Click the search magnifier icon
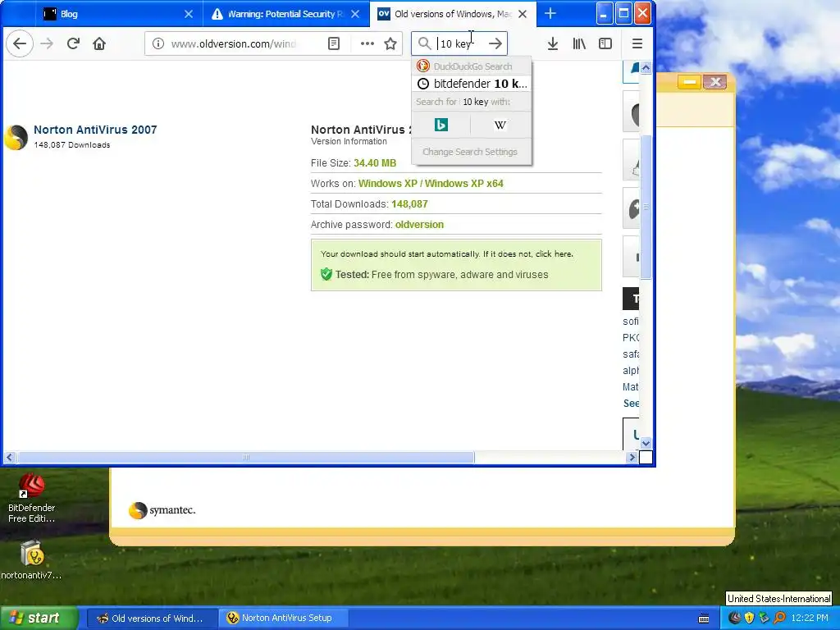The image size is (840, 630). tap(424, 43)
